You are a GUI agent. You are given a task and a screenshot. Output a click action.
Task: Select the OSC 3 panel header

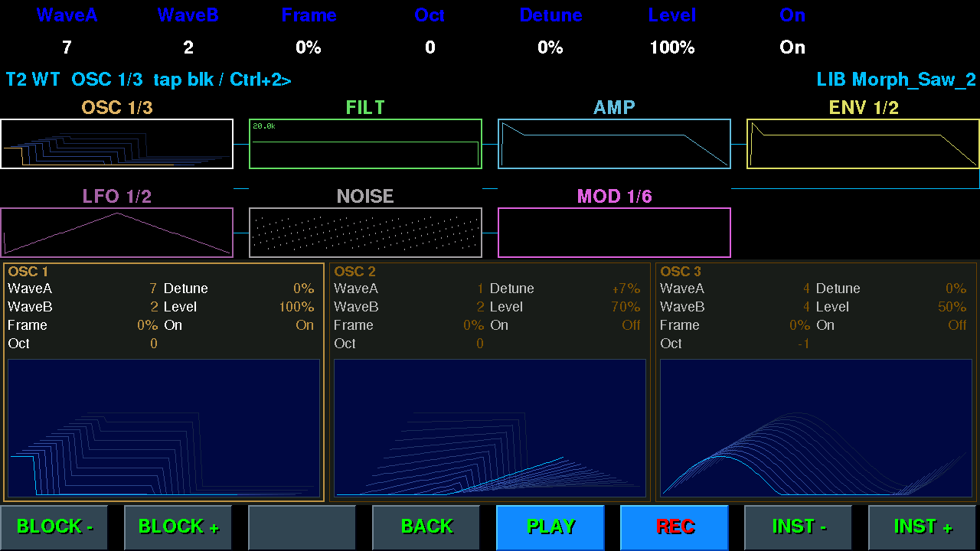tap(681, 272)
